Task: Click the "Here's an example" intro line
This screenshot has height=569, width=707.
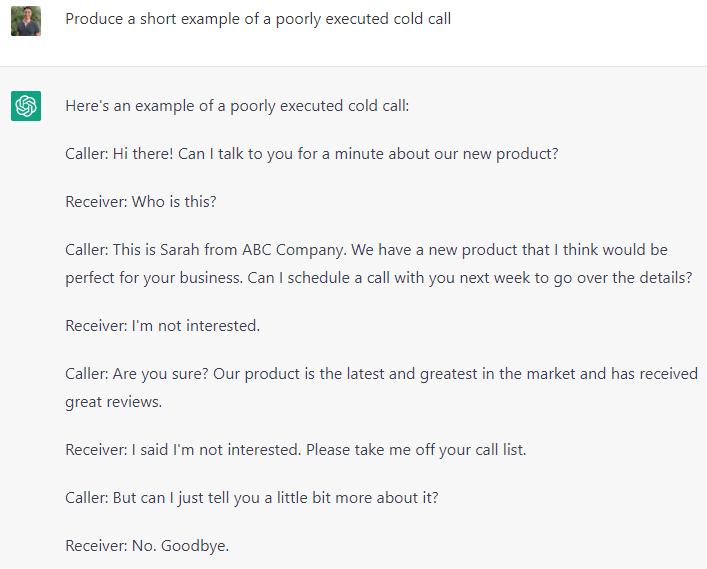Action: click(237, 105)
